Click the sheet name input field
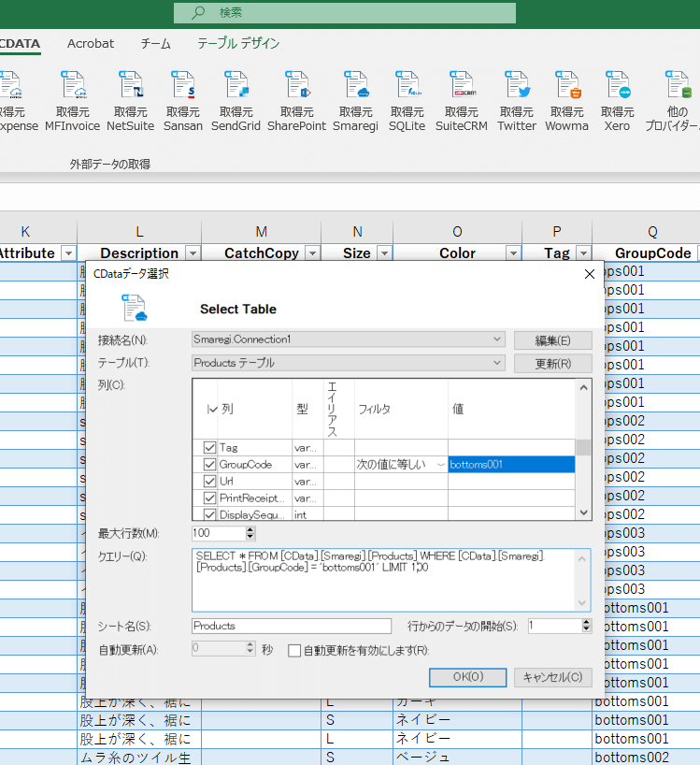700x765 pixels. 291,626
